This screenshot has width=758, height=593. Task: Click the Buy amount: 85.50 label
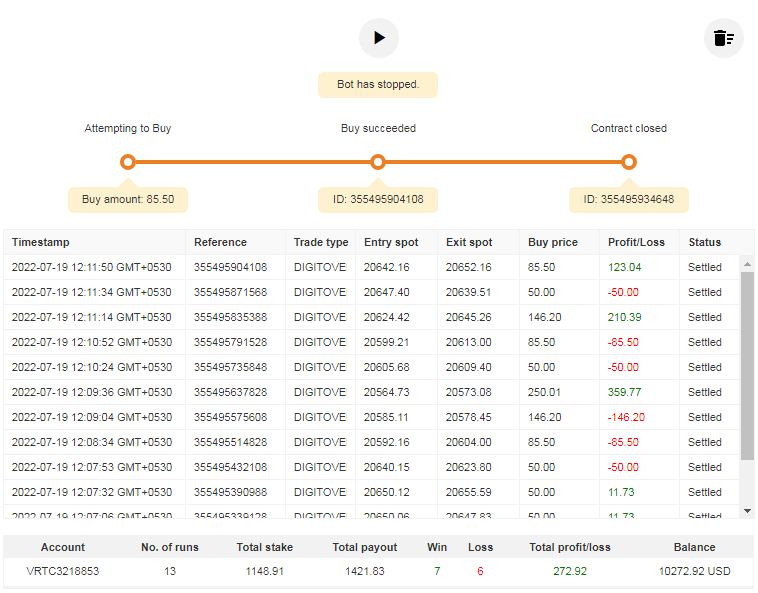click(128, 199)
